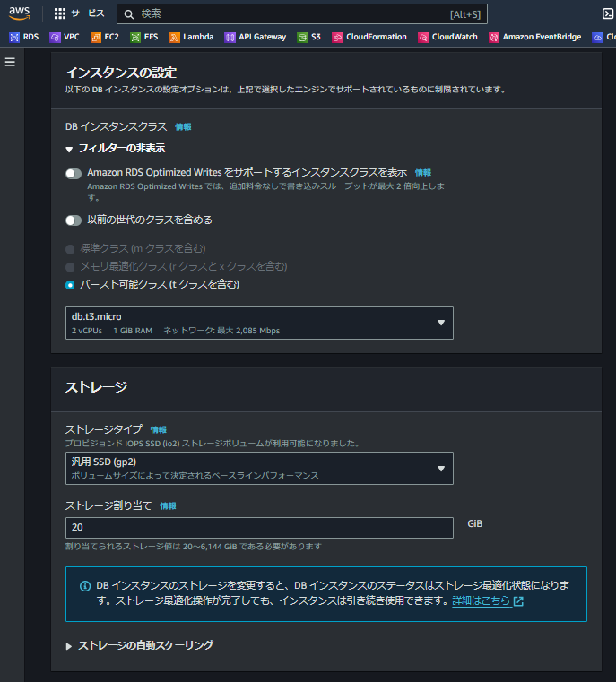The height and width of the screenshot is (682, 616).
Task: Open the S3 service shortcut icon
Action: coord(302,38)
